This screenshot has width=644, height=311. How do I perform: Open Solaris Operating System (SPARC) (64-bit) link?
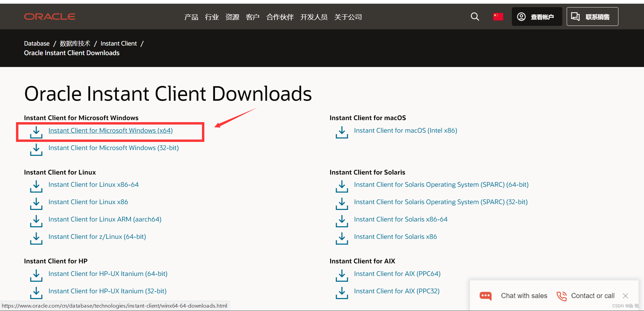(x=441, y=185)
